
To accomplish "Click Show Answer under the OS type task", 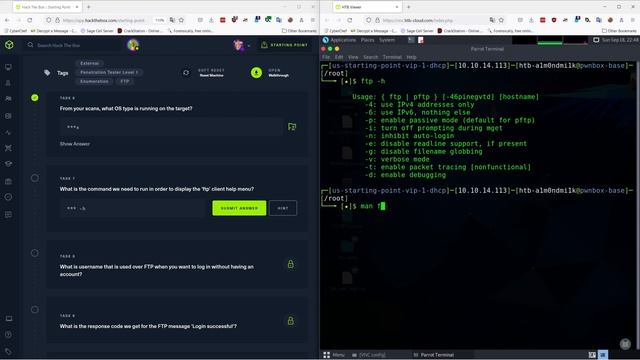I will 75,144.
